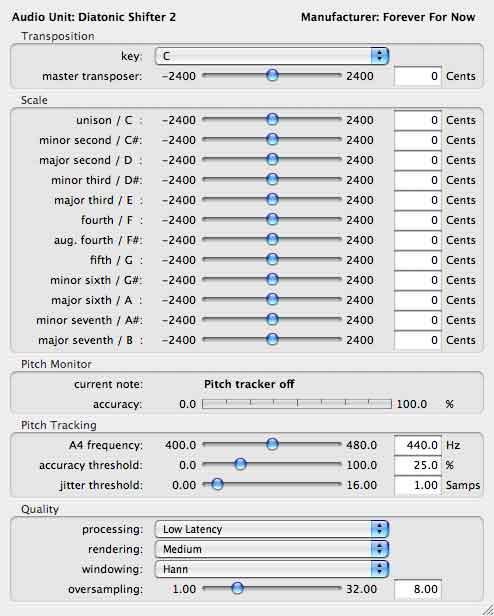This screenshot has height=616, width=494.
Task: Click the minor second / C# Cents field
Action: tap(418, 140)
